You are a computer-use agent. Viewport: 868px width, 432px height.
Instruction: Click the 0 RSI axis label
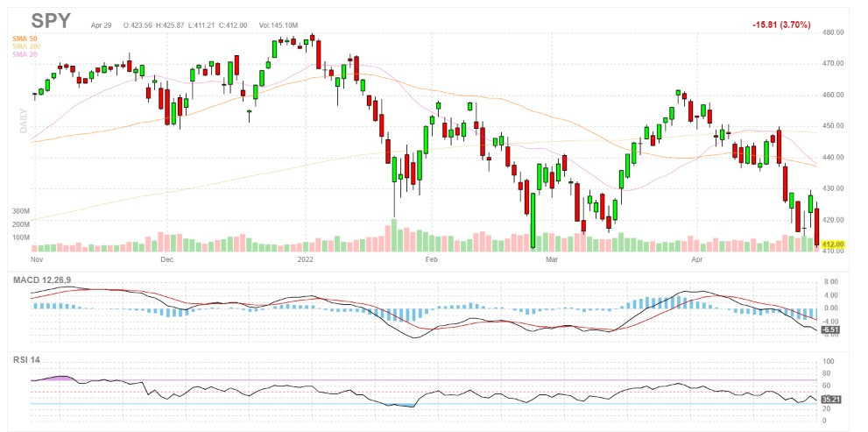[825, 421]
